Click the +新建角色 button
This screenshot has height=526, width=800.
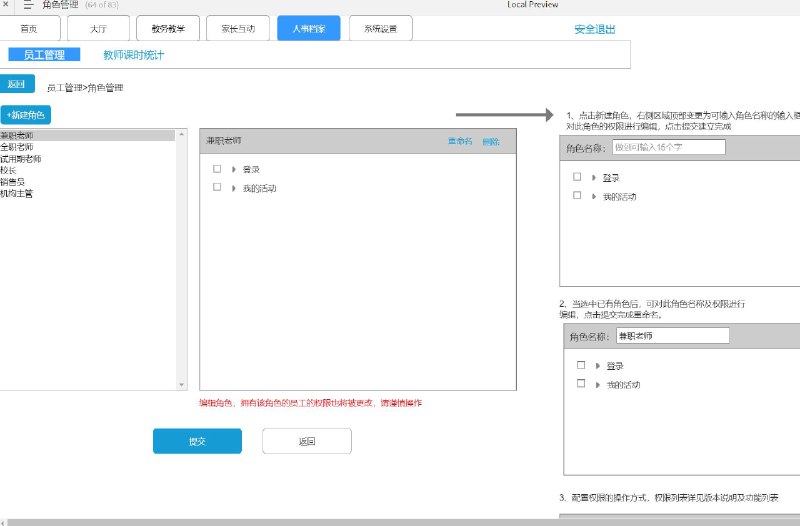[x=26, y=115]
